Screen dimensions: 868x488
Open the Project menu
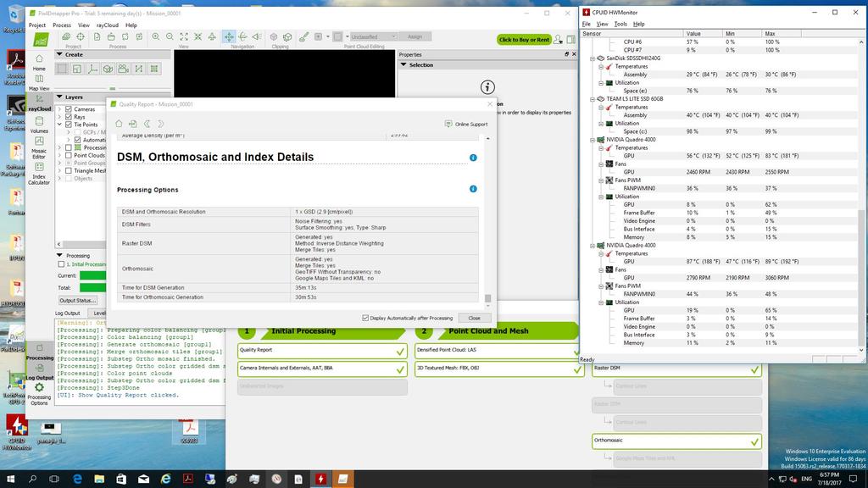(37, 25)
